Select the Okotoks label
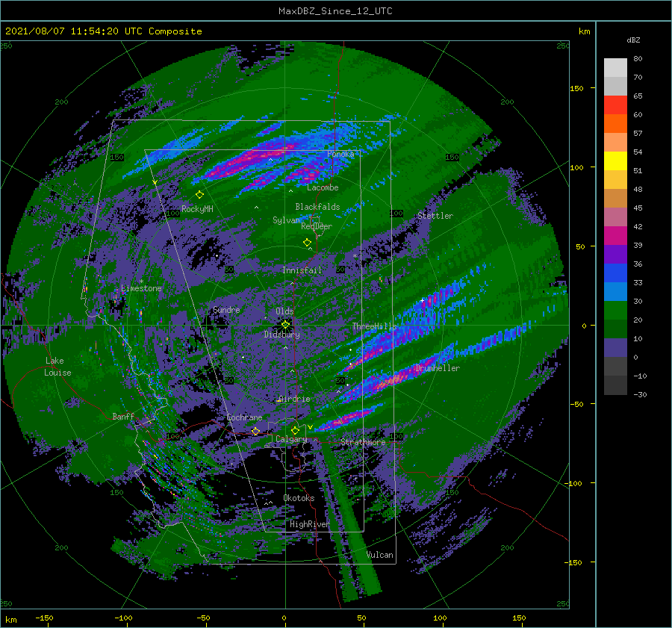 299,498
